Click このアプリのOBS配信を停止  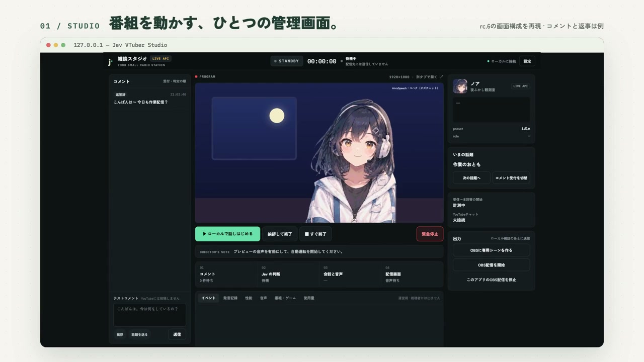pos(491,280)
